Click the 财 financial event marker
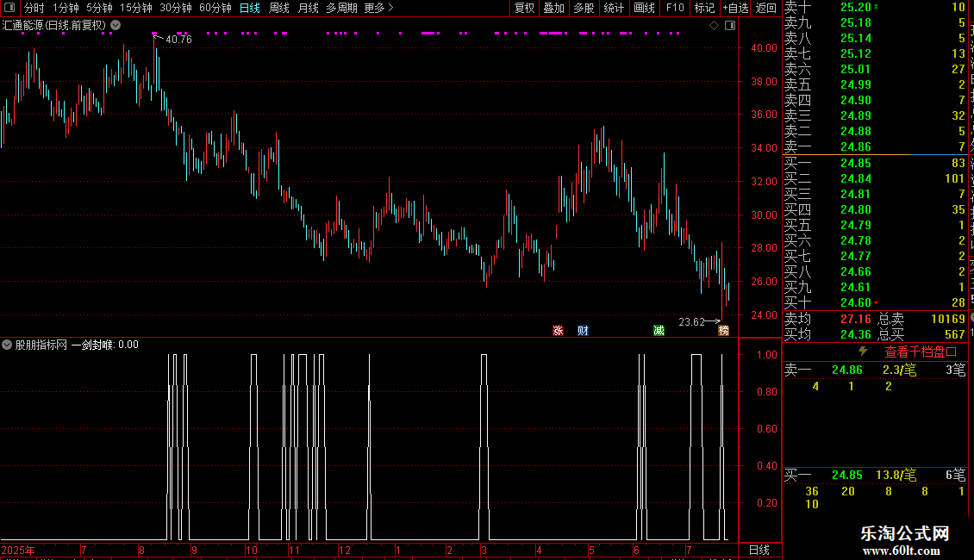This screenshot has height=560, width=974. coord(583,330)
